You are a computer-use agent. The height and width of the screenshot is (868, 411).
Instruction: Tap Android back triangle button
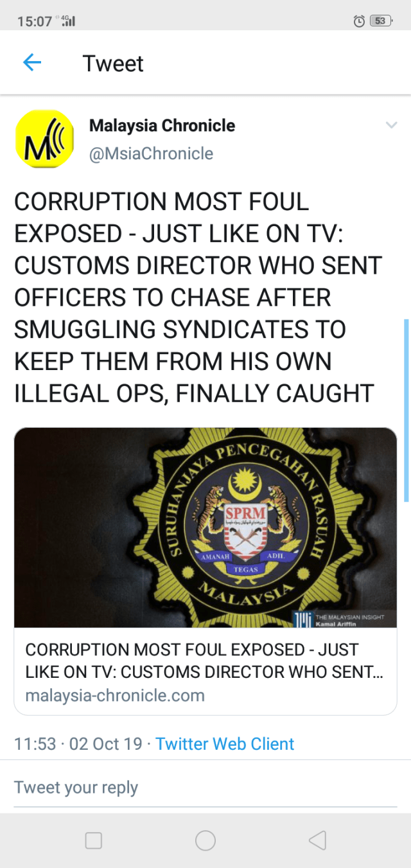click(x=317, y=840)
